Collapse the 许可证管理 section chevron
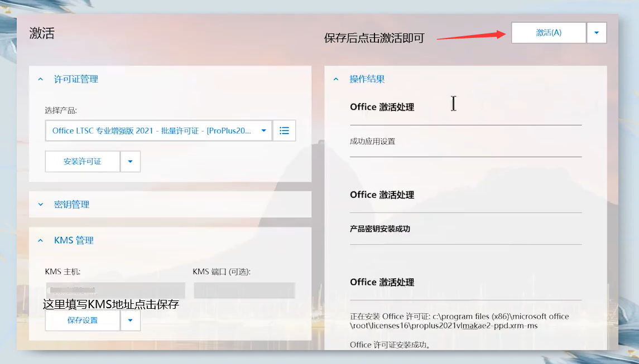The image size is (639, 364). (40, 79)
